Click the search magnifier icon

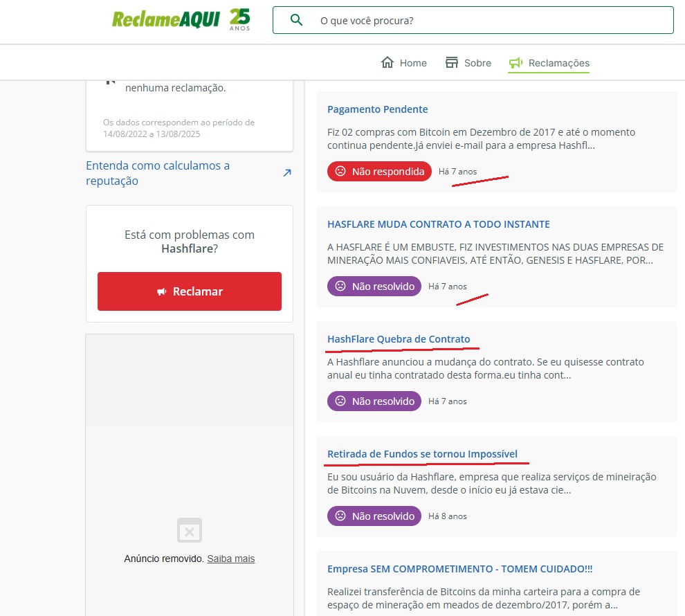coord(296,19)
